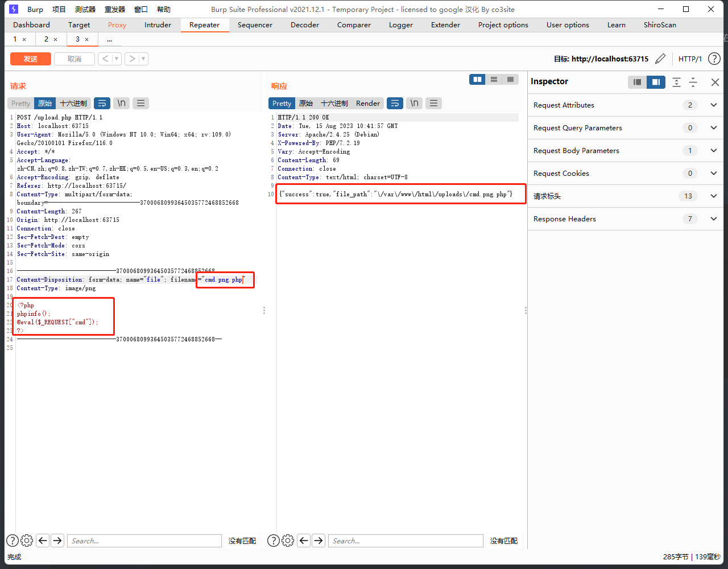
Task: Select request Pretty view
Action: click(x=20, y=103)
